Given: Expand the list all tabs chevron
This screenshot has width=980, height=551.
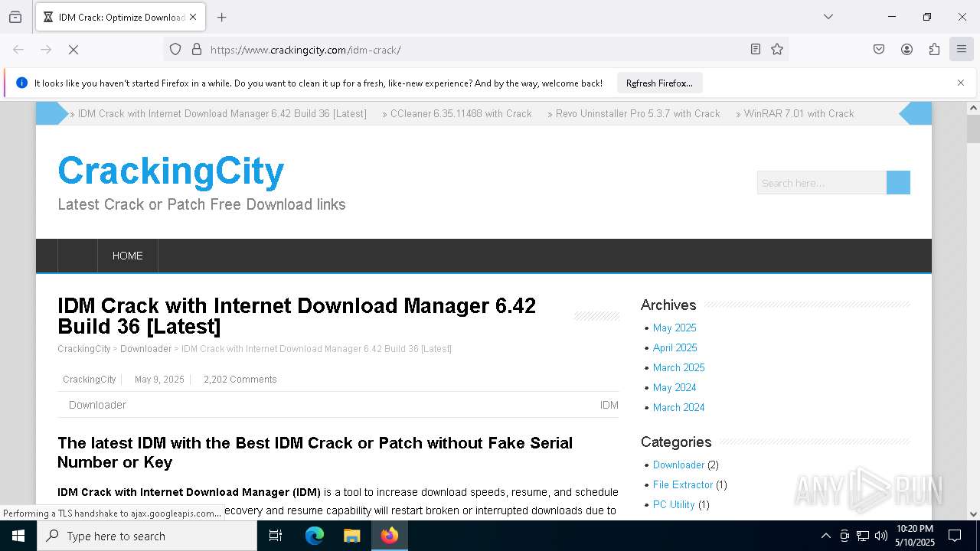Looking at the screenshot, I should (828, 17).
